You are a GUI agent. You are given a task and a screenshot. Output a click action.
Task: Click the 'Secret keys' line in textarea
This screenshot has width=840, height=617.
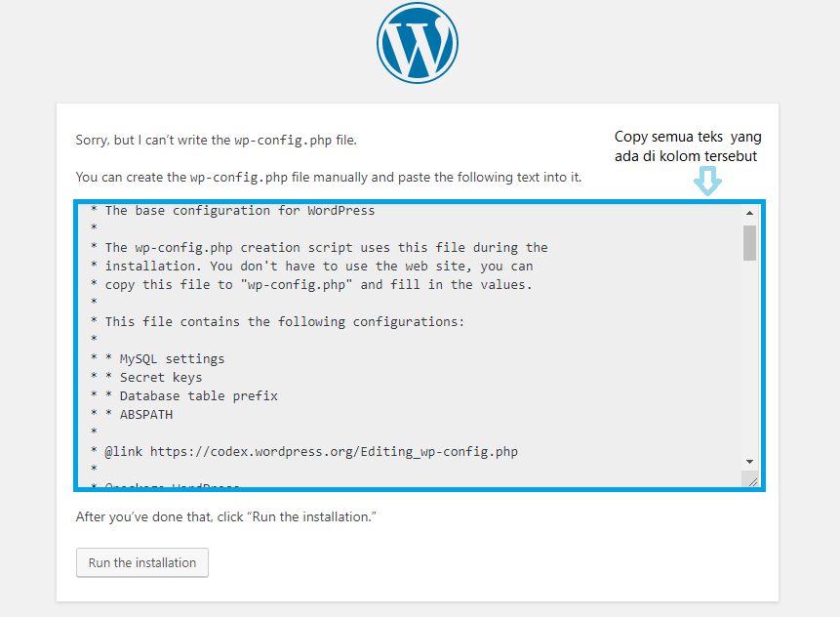tap(146, 378)
